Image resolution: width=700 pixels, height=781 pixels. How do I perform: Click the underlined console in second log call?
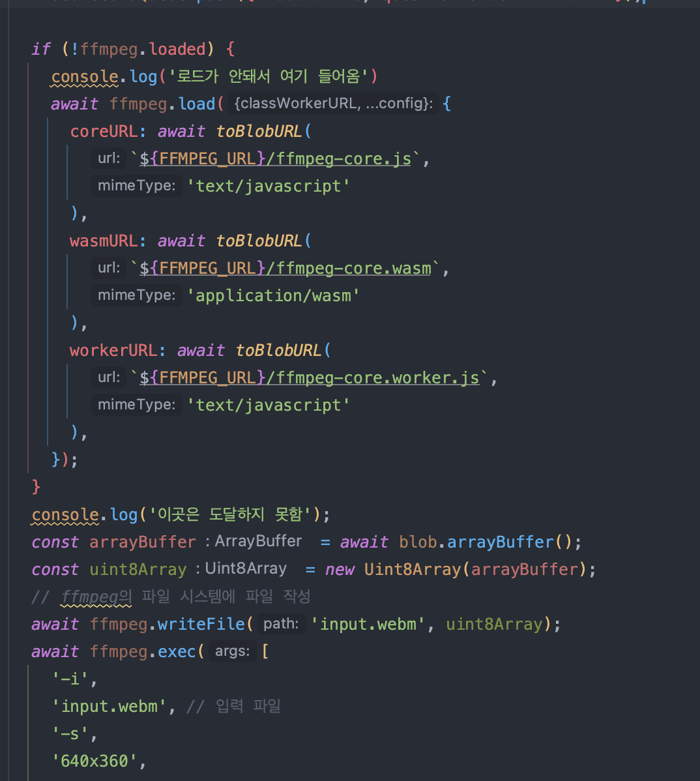[x=65, y=514]
